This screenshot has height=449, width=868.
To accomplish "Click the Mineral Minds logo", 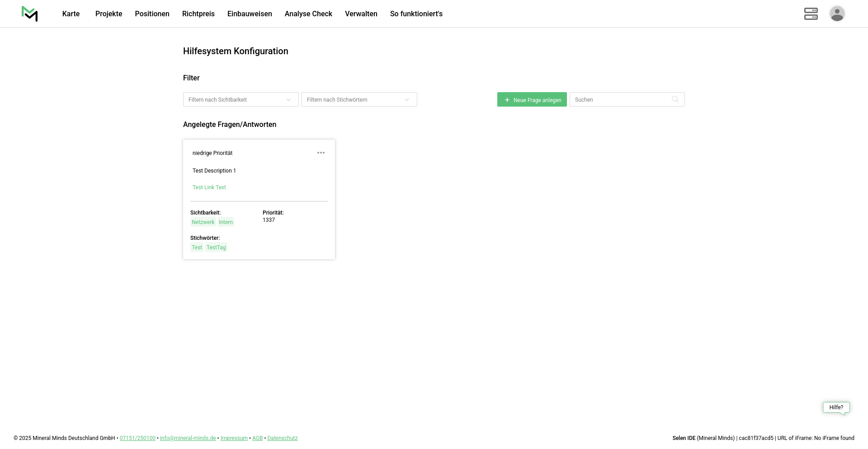I will (29, 14).
